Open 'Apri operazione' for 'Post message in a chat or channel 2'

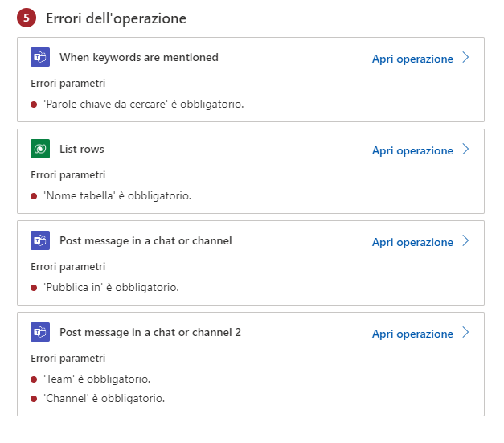[x=412, y=334]
